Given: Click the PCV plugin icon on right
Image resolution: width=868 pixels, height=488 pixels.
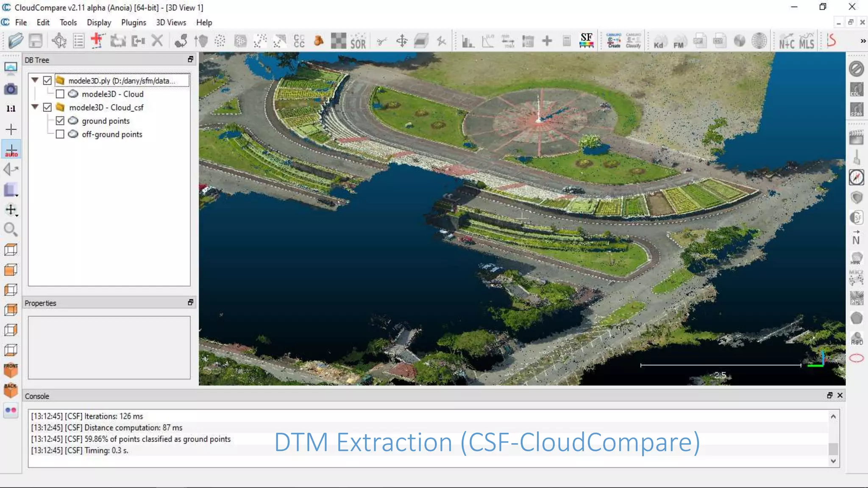Looking at the screenshot, I should [856, 298].
